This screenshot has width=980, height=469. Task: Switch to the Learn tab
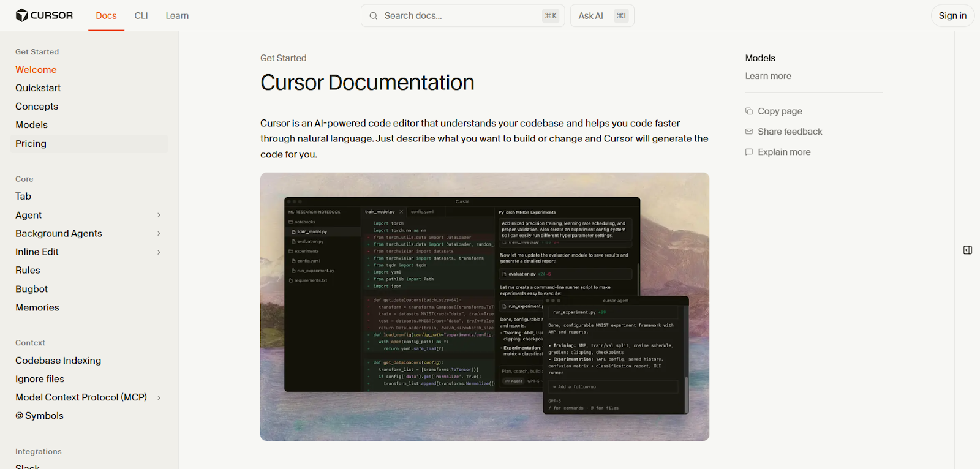pyautogui.click(x=177, y=16)
